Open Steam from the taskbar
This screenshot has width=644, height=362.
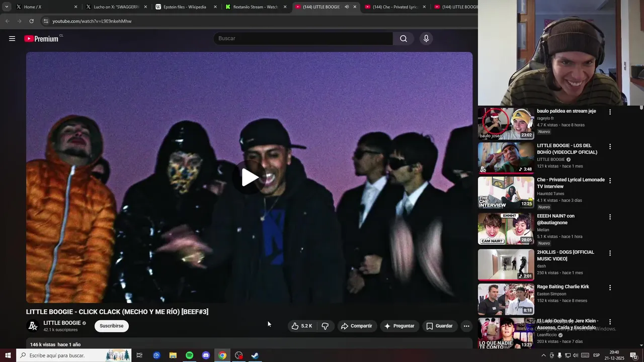[255, 355]
